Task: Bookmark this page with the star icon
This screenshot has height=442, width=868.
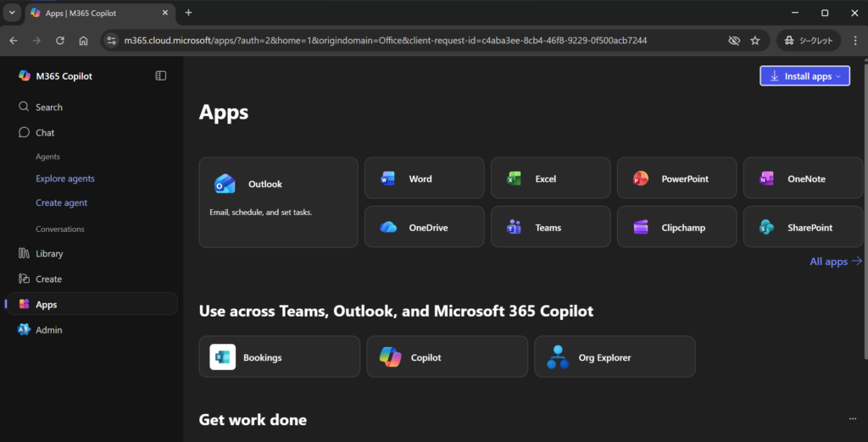Action: pos(755,41)
